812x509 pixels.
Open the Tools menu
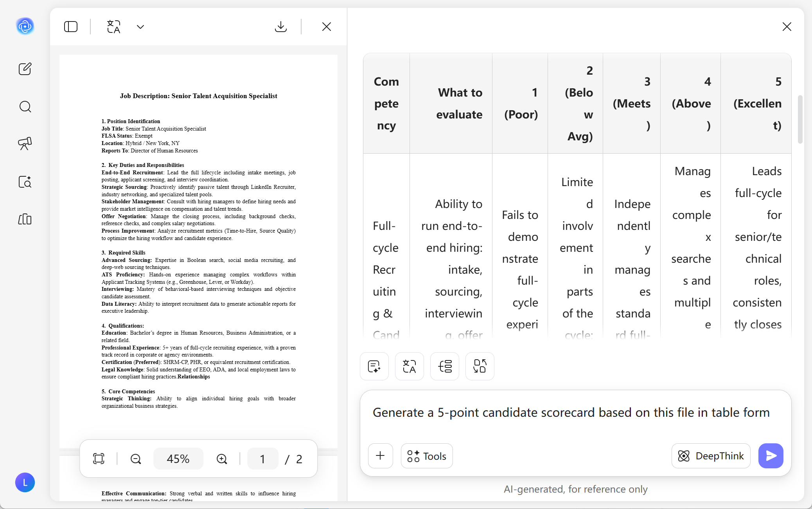pyautogui.click(x=427, y=456)
